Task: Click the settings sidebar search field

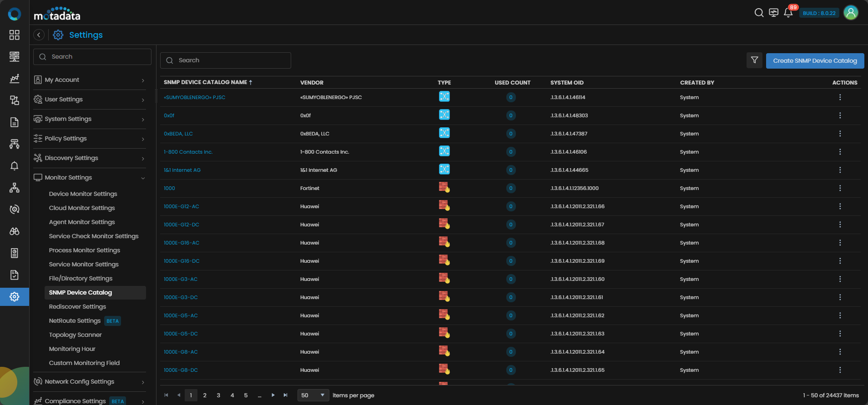Action: (92, 57)
